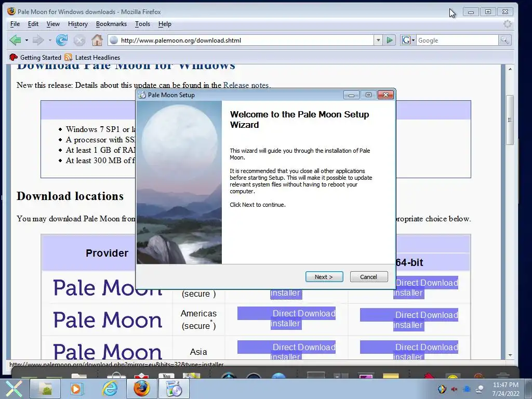The image size is (532, 399).
Task: Open the Windows Start button
Action: (x=14, y=389)
